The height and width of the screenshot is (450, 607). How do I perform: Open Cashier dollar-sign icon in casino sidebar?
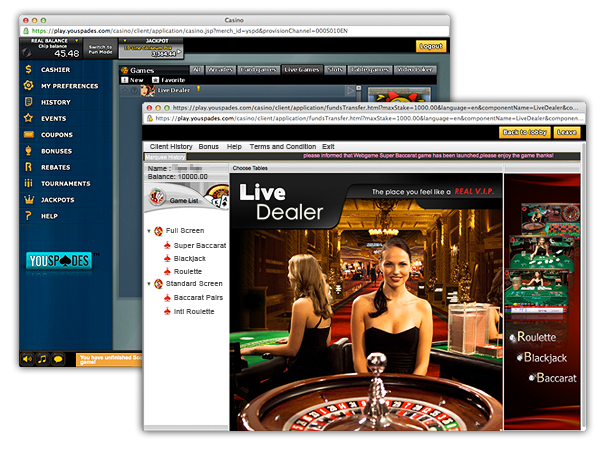(28, 69)
